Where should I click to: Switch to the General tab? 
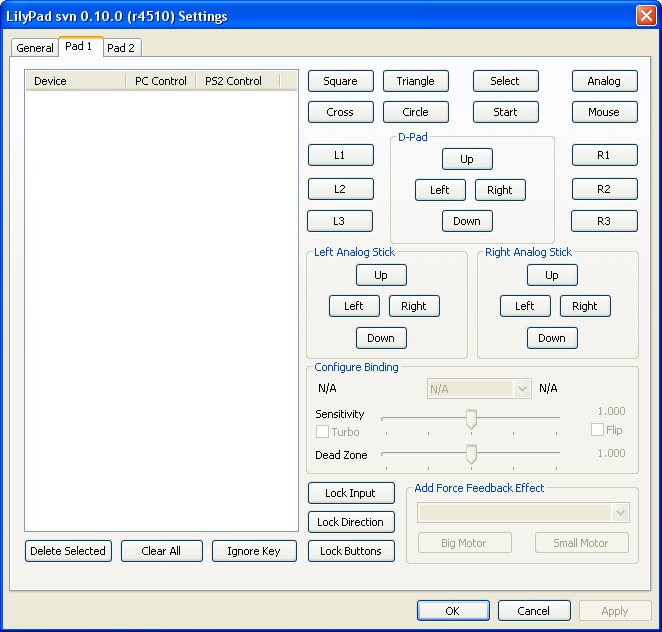(x=35, y=48)
